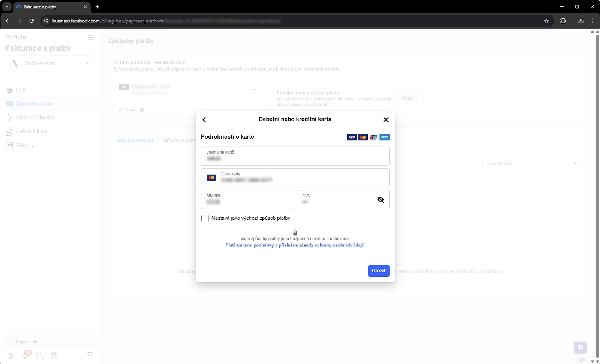Click the American Express logo
600x364 pixels.
coord(384,137)
